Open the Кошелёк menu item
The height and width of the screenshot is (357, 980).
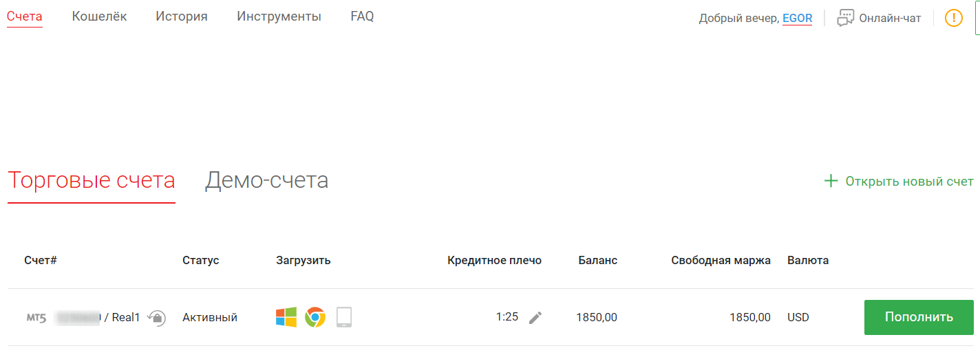click(x=99, y=17)
